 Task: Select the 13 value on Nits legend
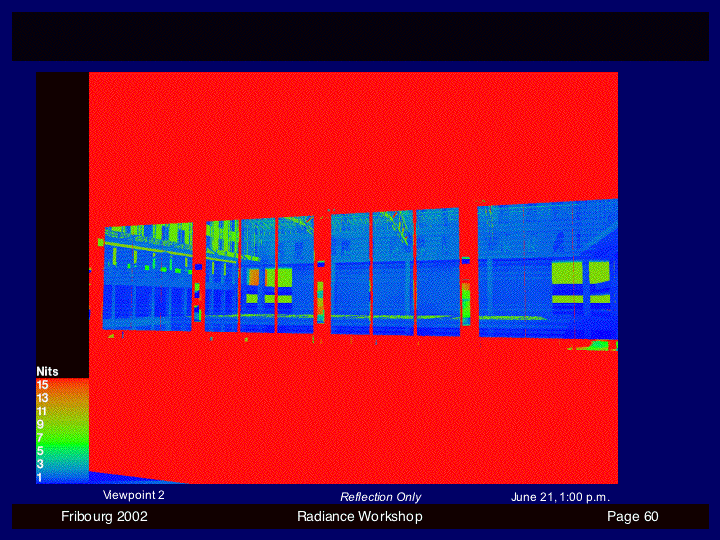[x=42, y=398]
